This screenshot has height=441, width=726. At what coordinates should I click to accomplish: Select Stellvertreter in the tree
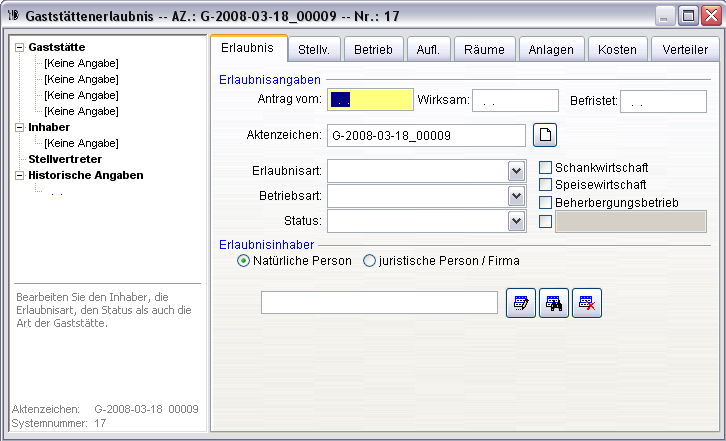(x=65, y=159)
